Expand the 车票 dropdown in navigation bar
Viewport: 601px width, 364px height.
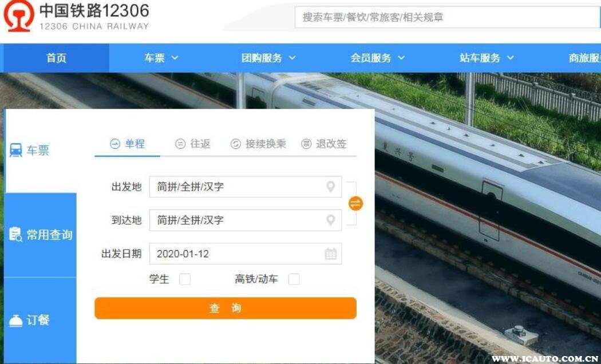(161, 58)
